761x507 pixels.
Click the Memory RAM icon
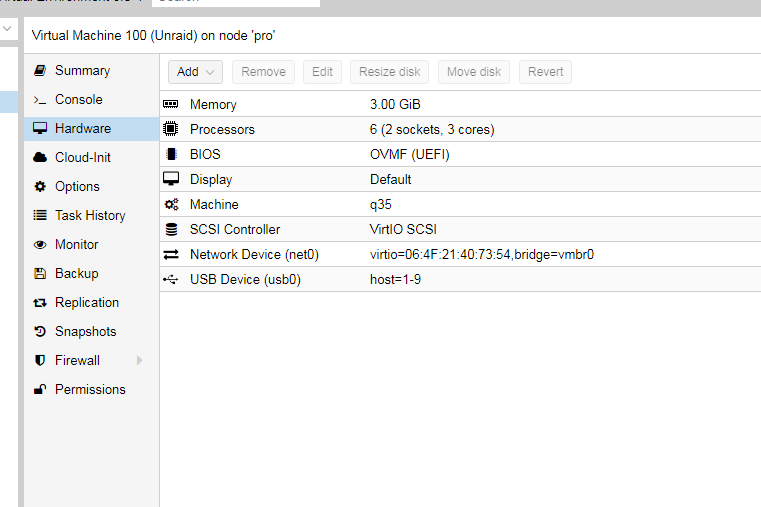171,104
